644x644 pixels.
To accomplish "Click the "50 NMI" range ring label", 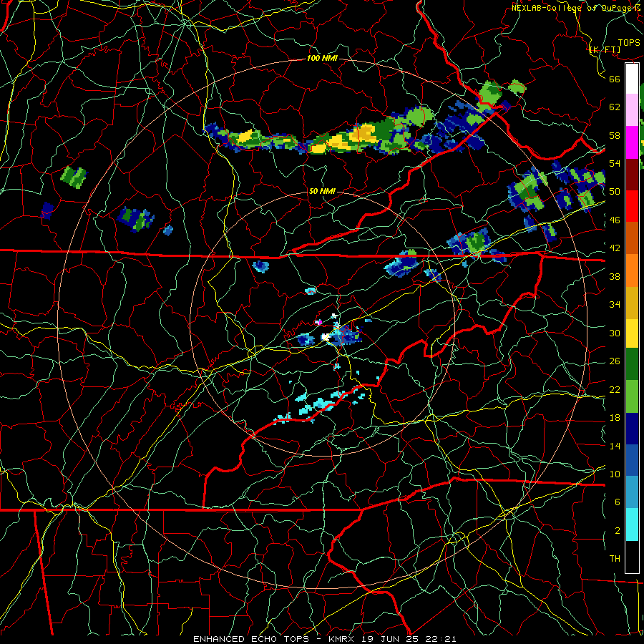I will 322,191.
